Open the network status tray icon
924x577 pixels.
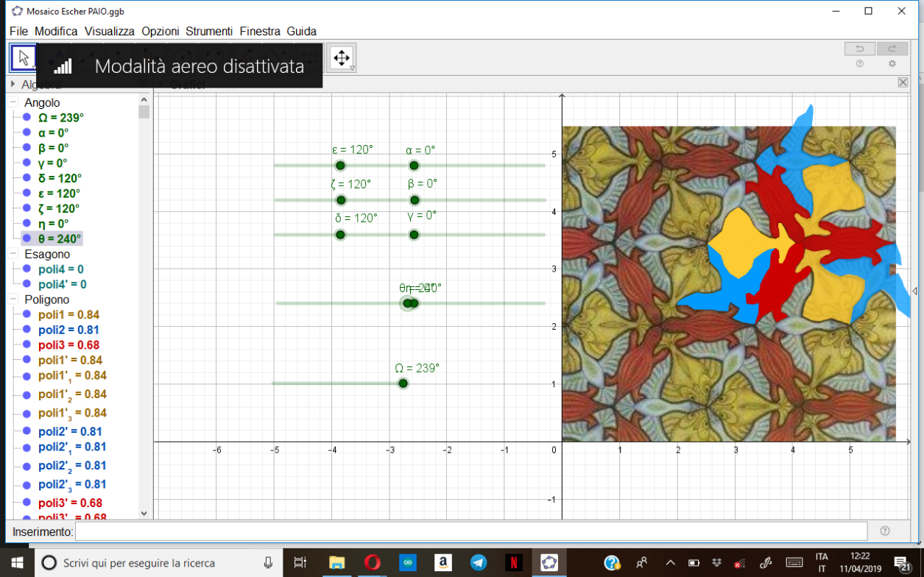[x=741, y=563]
